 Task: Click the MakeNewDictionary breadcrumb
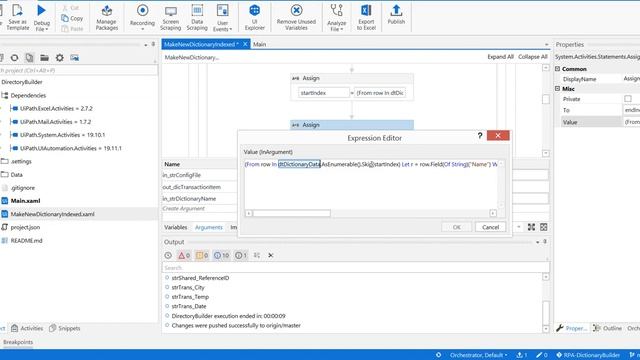(192, 58)
